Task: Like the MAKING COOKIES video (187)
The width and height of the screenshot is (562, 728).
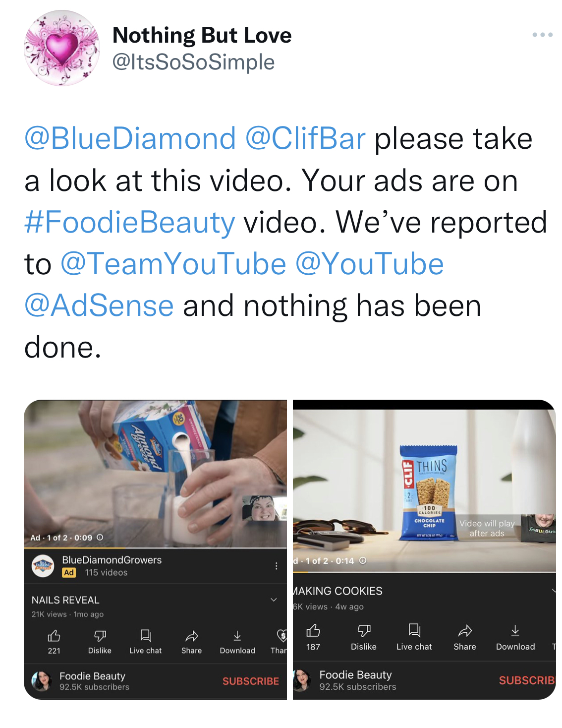Action: pyautogui.click(x=313, y=637)
